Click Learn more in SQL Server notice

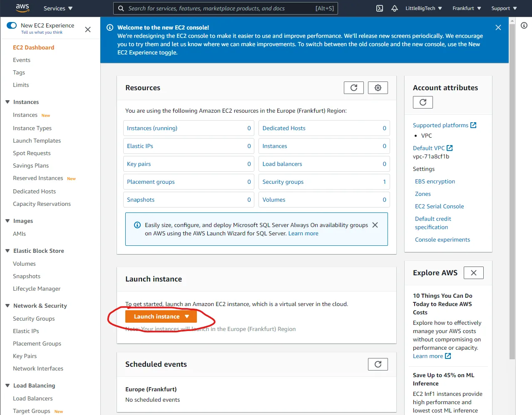[x=303, y=233]
